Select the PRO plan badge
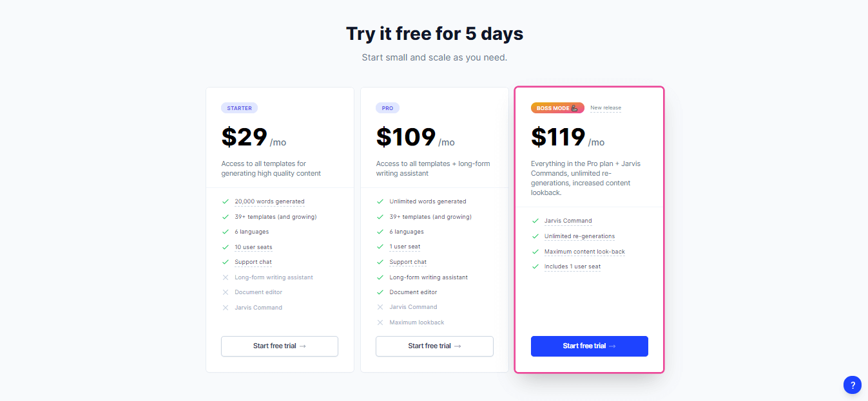Screen dimensions: 868x401 (x=387, y=108)
